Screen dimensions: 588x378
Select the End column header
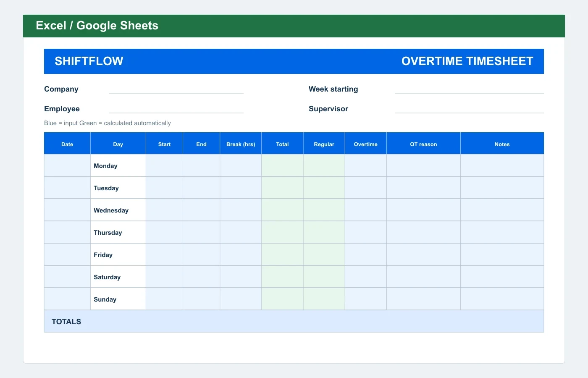[x=201, y=144]
